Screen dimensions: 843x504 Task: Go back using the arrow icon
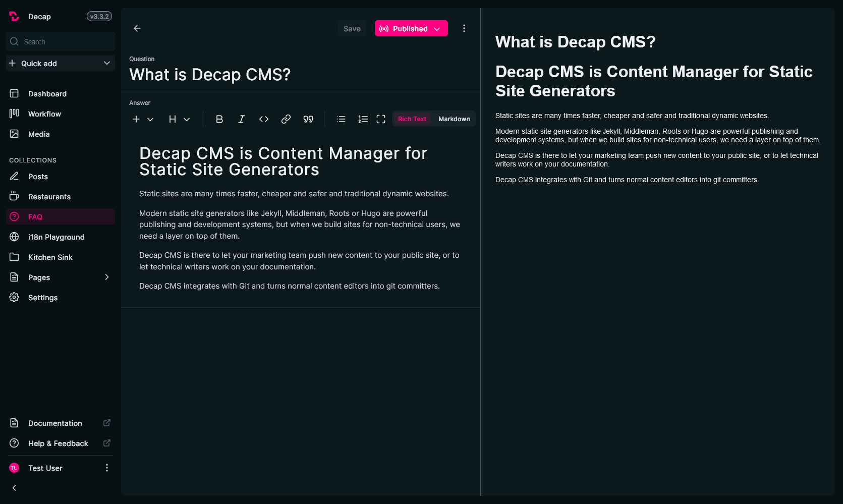[137, 28]
